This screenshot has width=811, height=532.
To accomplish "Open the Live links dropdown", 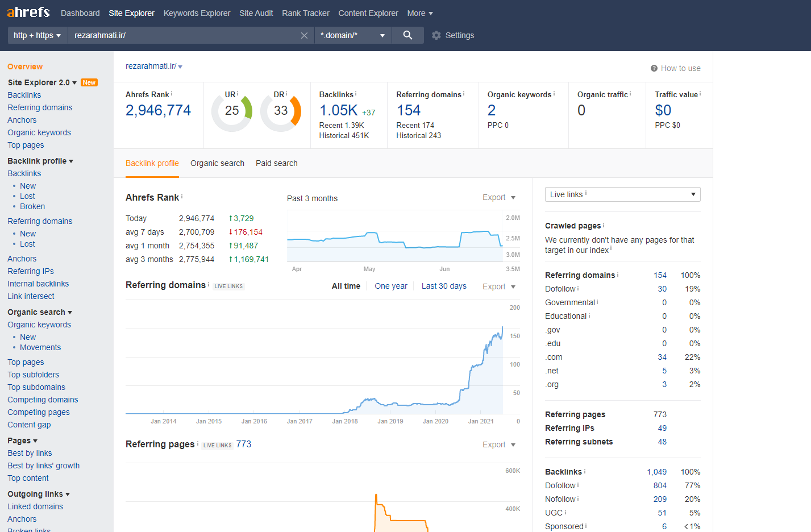I will coord(623,194).
